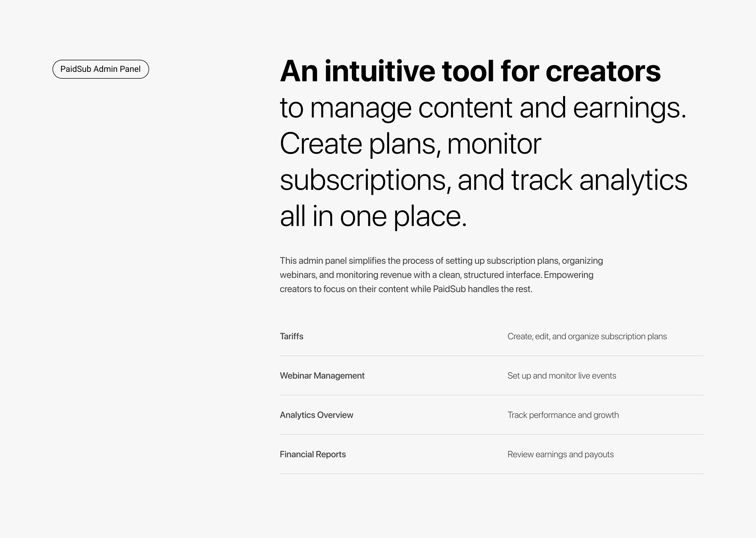Open the Financial Reports item

tap(313, 455)
